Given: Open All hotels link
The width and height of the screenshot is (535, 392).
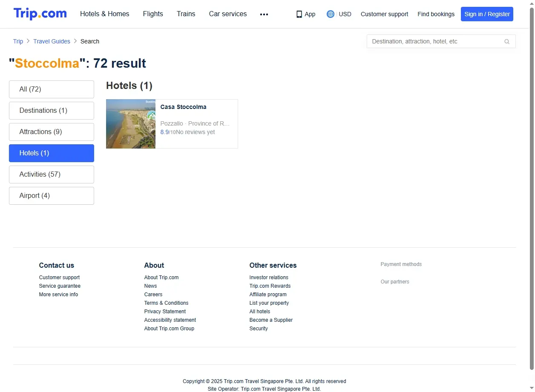Looking at the screenshot, I should click(x=260, y=312).
